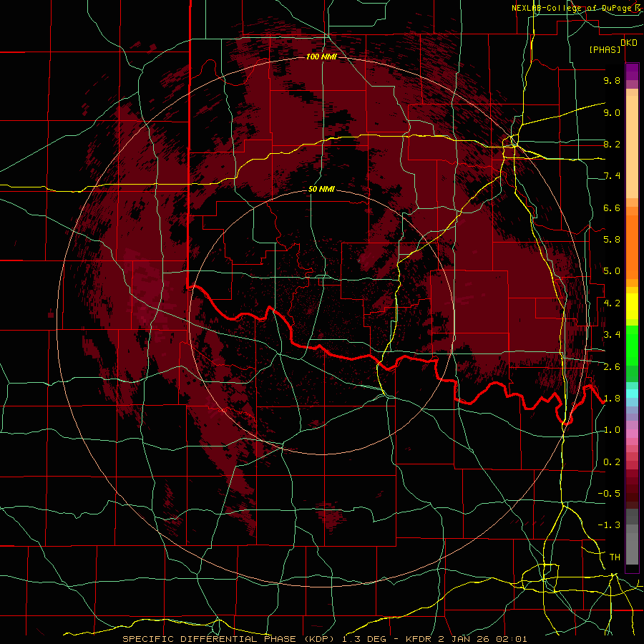Viewport: 644px width, 644px height.
Task: Click the 100 NMI range ring label
Action: [x=321, y=57]
